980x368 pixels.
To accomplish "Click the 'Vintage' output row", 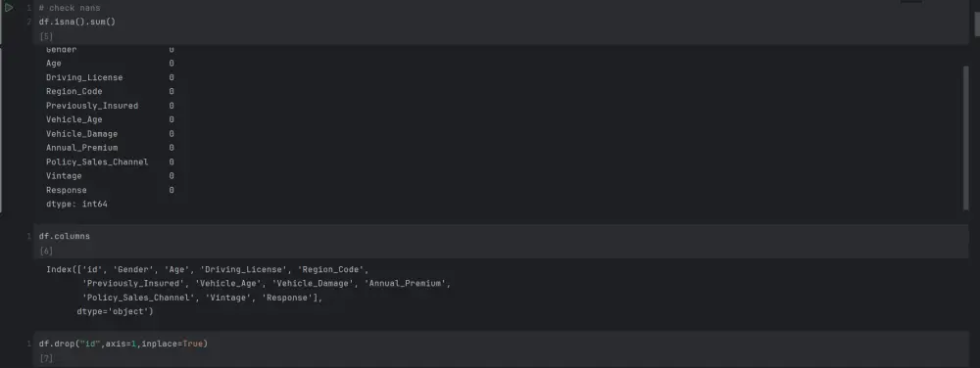I will pos(110,176).
